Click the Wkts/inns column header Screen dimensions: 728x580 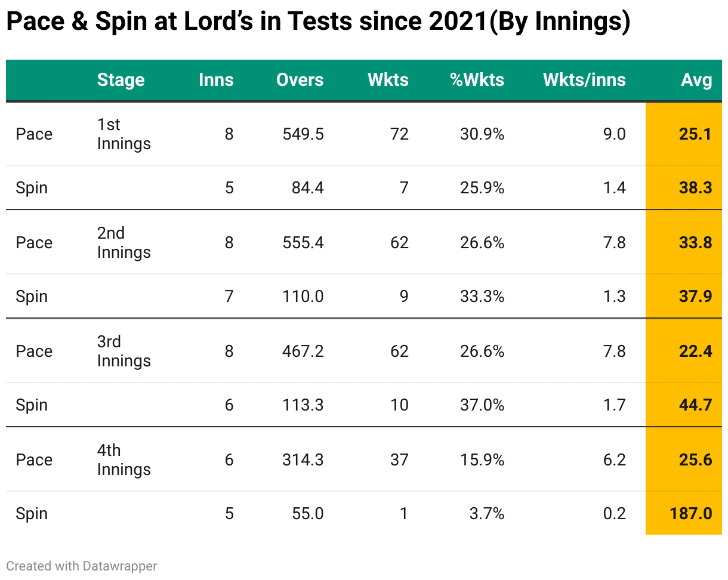[x=584, y=80]
